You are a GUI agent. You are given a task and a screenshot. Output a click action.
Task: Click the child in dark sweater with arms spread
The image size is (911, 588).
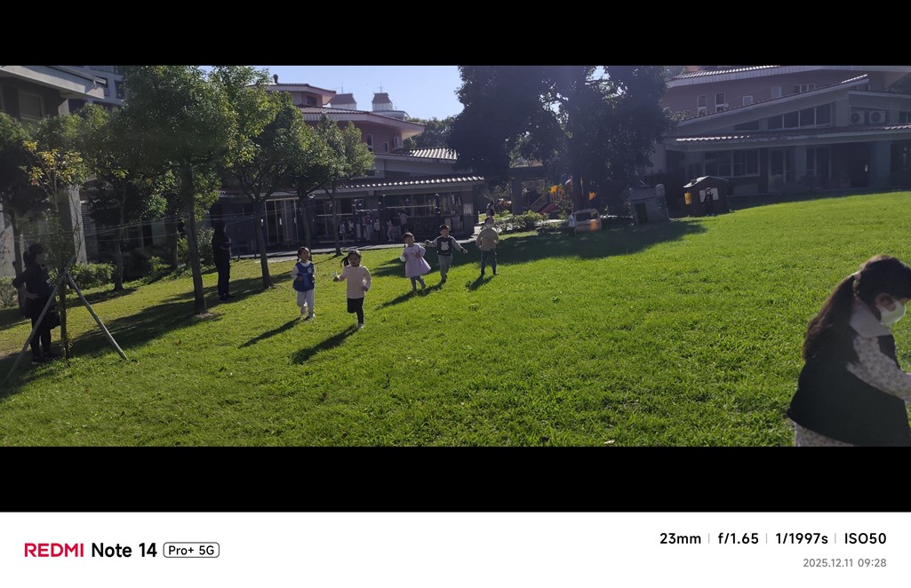445,252
